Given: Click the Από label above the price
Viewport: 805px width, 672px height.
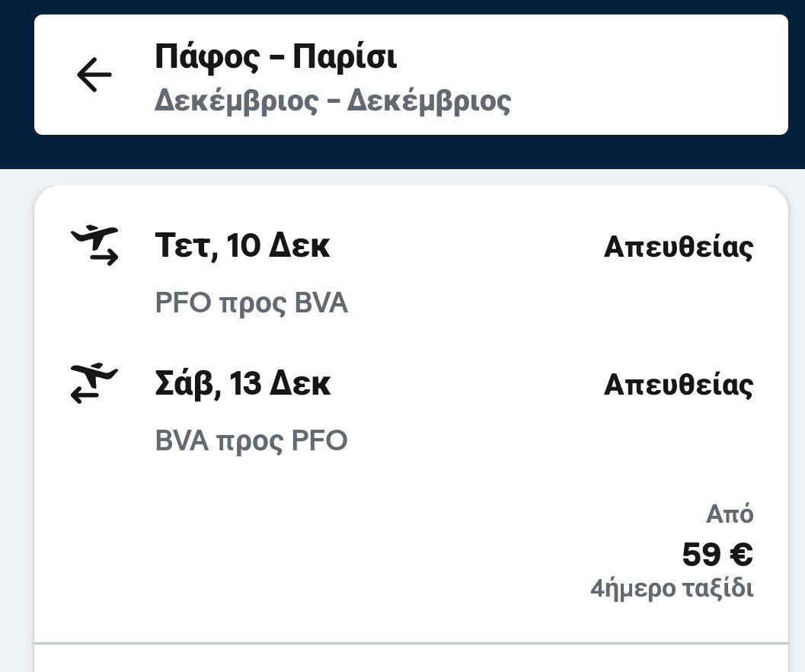Looking at the screenshot, I should (x=729, y=515).
